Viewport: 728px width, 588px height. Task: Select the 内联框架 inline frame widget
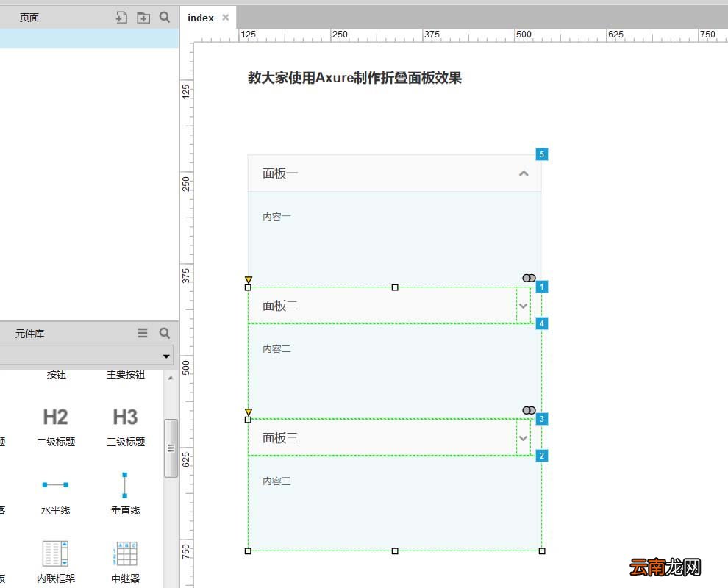point(56,562)
